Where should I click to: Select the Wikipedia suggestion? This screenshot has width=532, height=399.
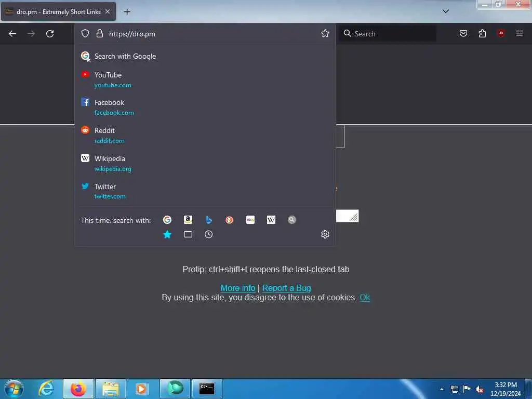click(x=205, y=163)
